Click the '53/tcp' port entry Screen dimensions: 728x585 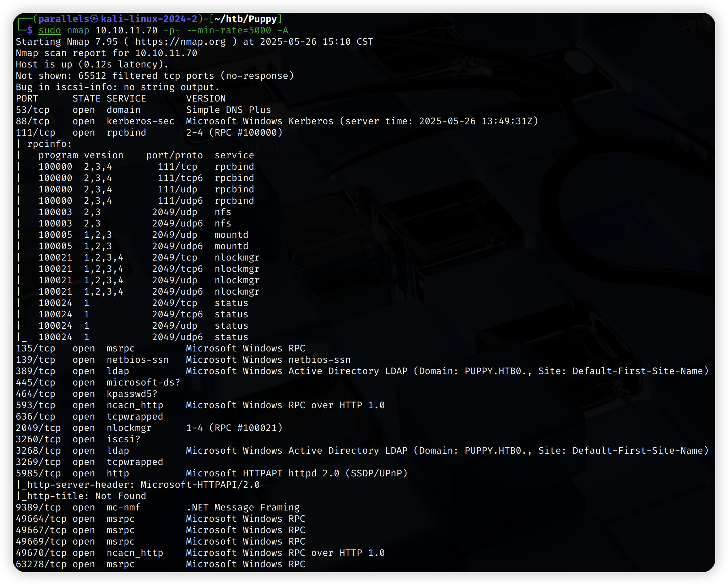(x=33, y=110)
